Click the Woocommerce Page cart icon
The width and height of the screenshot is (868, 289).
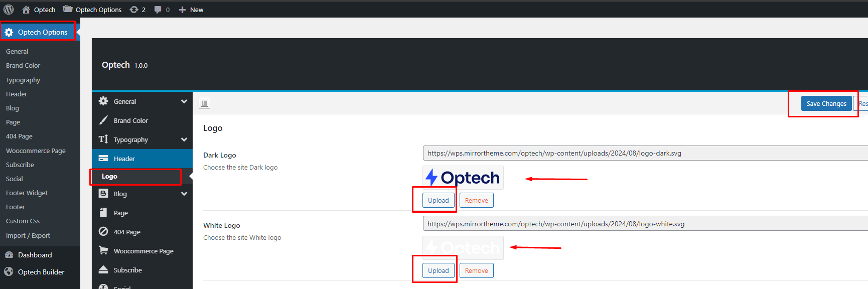point(103,250)
